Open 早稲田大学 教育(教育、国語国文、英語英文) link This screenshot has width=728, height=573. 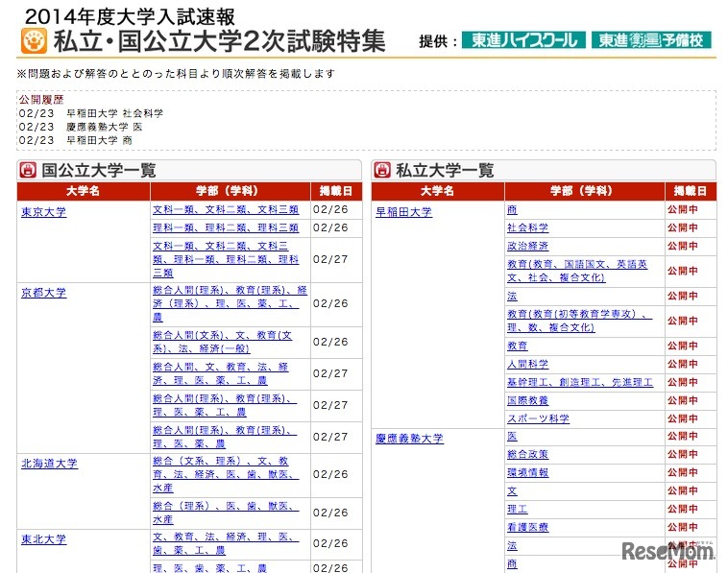pos(577,271)
